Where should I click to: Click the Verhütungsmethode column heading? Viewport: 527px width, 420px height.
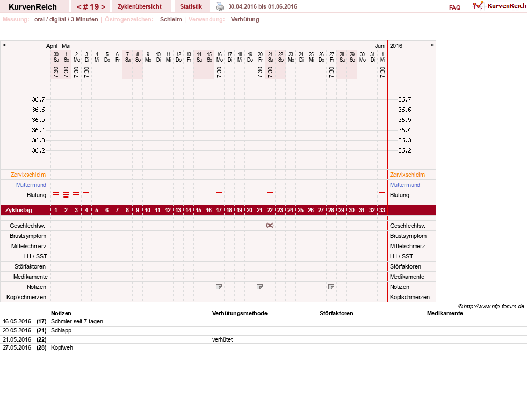click(x=240, y=313)
